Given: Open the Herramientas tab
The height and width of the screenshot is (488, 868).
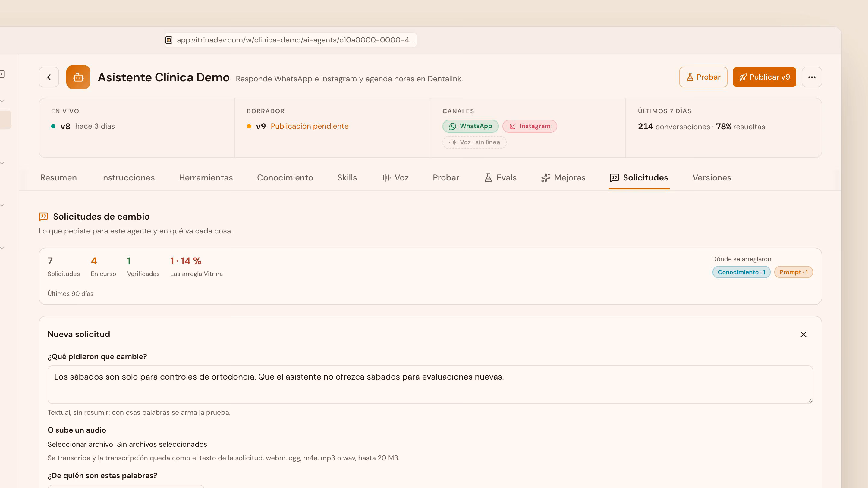Looking at the screenshot, I should pyautogui.click(x=206, y=177).
